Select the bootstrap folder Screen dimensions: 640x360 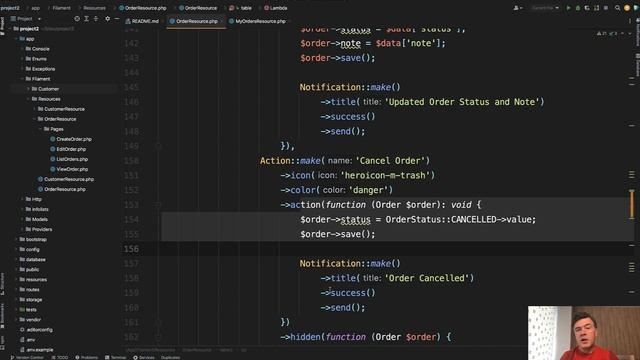click(33, 239)
